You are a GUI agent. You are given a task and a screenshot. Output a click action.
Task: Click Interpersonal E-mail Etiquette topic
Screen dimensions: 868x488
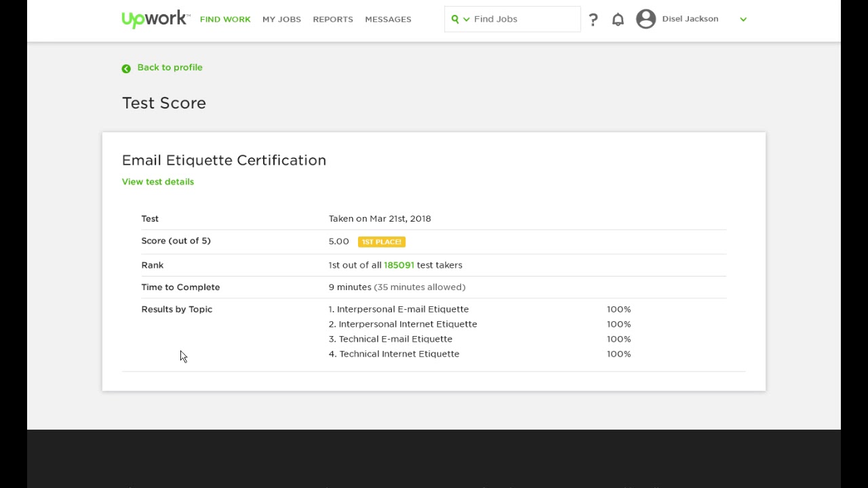point(403,309)
